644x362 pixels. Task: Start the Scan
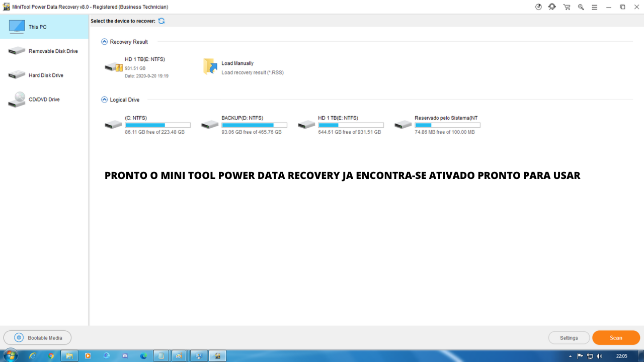click(616, 338)
